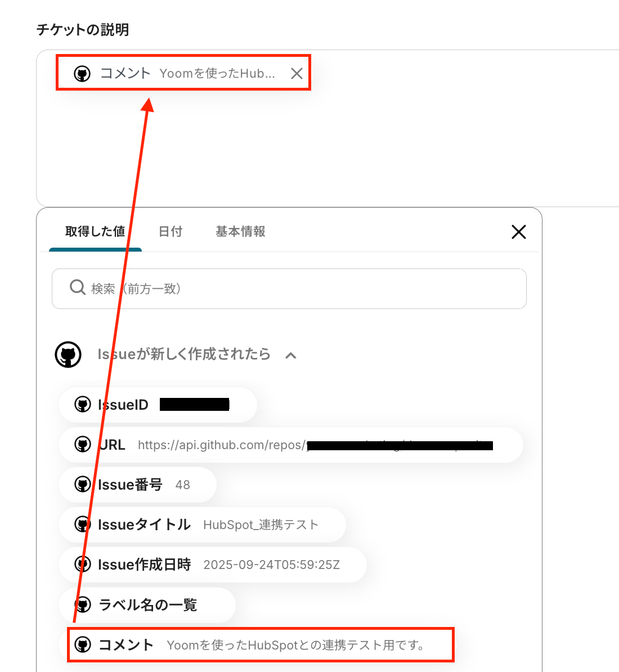Click the magnifier search icon

(x=78, y=288)
